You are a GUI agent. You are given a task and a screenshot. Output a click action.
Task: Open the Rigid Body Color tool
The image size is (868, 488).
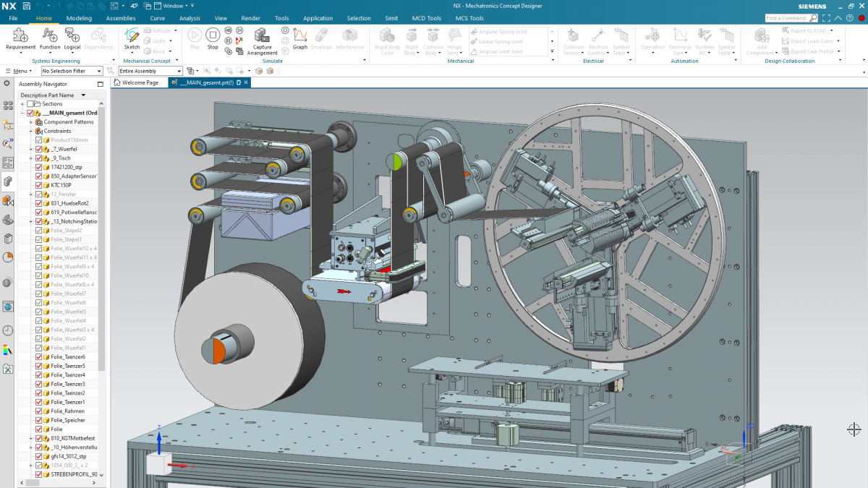pyautogui.click(x=388, y=42)
